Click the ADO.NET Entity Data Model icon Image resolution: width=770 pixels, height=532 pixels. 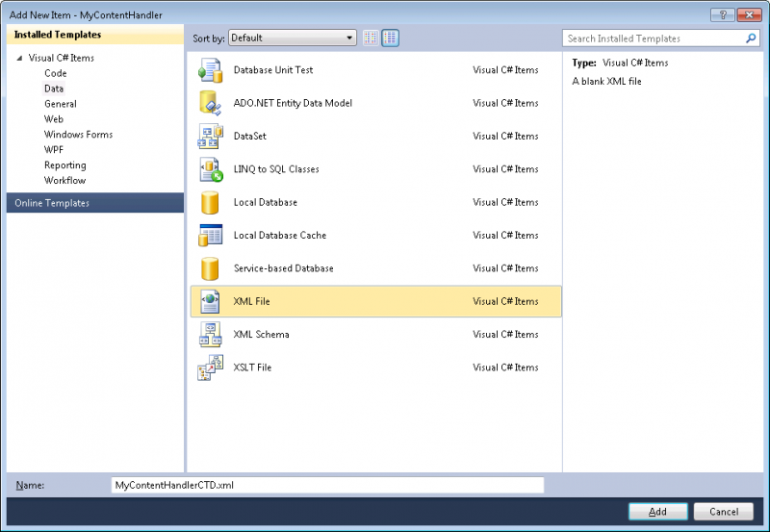pos(210,103)
